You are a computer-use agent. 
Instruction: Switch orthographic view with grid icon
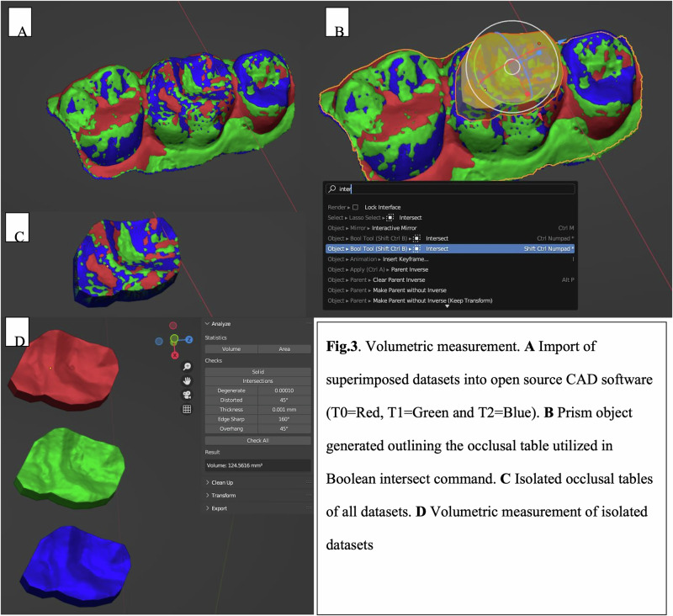pos(187,409)
